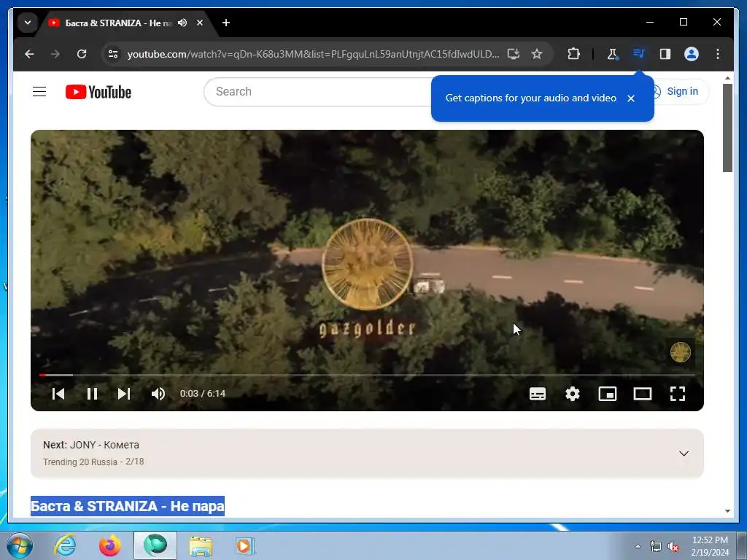Screen dimensions: 747x560
Task: Seek on the video progress bar
Action: click(x=367, y=376)
